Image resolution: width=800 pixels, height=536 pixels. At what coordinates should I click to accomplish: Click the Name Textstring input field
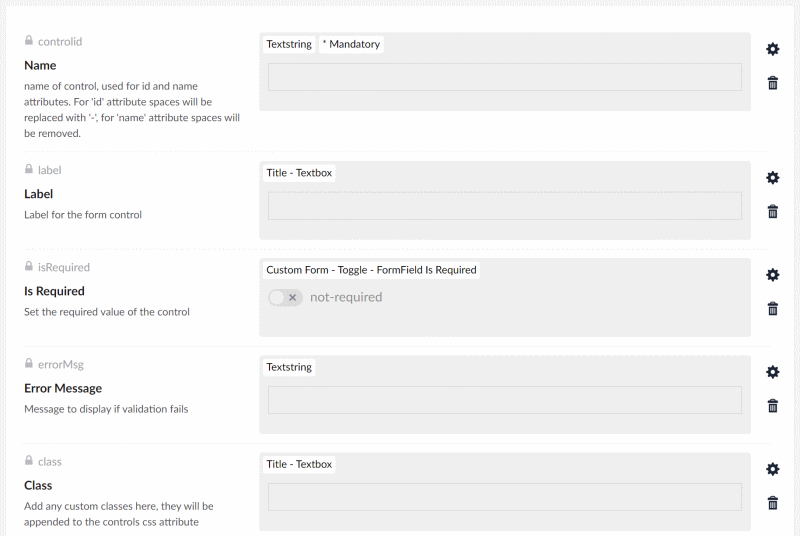click(x=504, y=77)
